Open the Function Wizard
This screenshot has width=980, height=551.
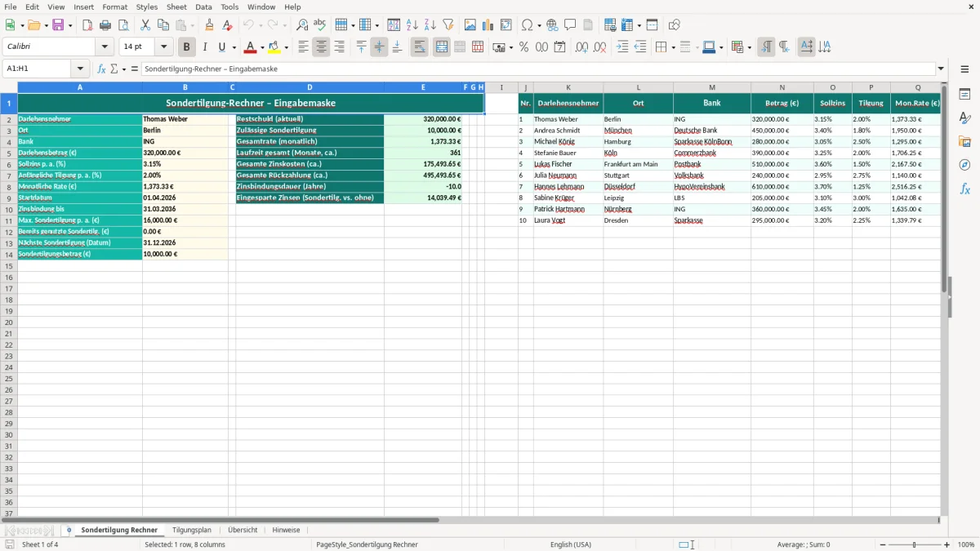tap(102, 69)
